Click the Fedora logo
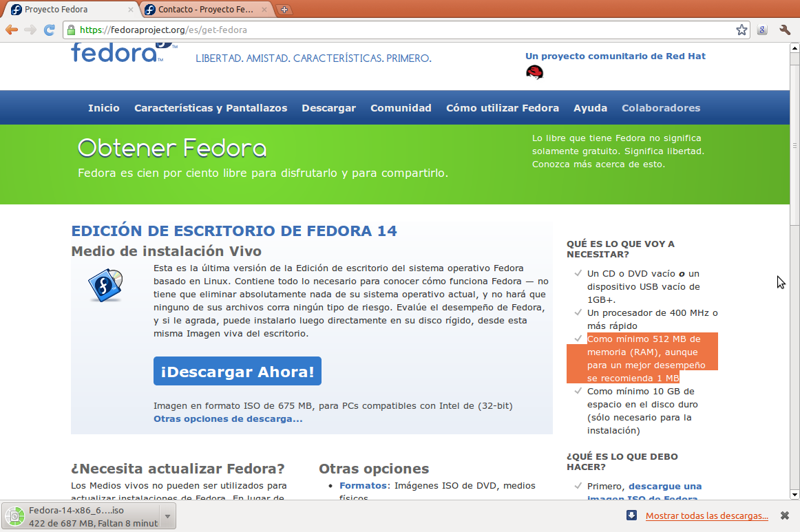 (x=124, y=52)
